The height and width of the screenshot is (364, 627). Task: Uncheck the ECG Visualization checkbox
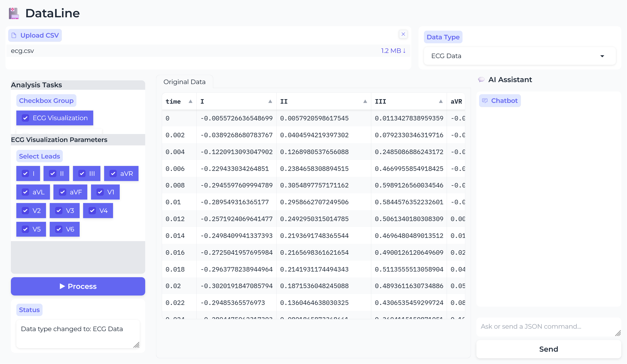(25, 118)
